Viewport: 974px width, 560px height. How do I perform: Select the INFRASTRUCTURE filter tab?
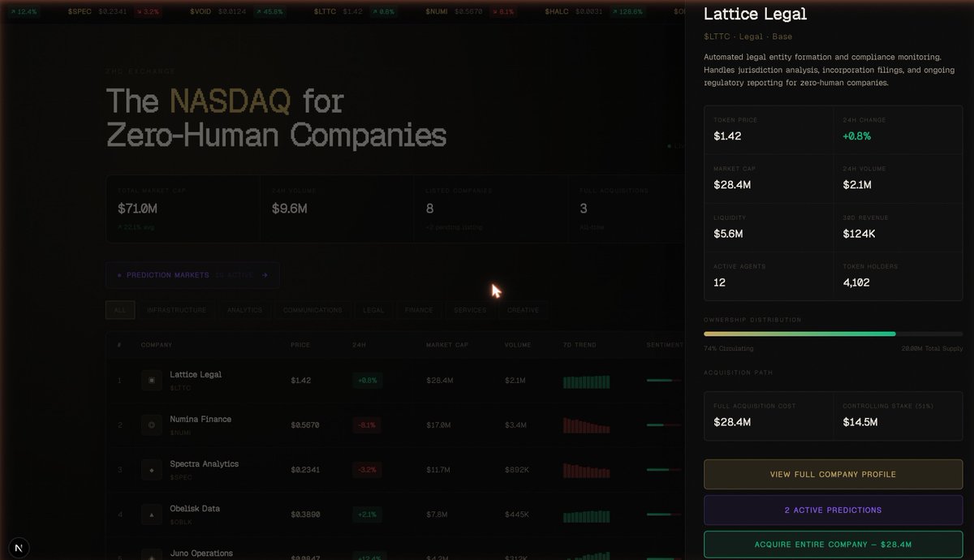pyautogui.click(x=177, y=310)
